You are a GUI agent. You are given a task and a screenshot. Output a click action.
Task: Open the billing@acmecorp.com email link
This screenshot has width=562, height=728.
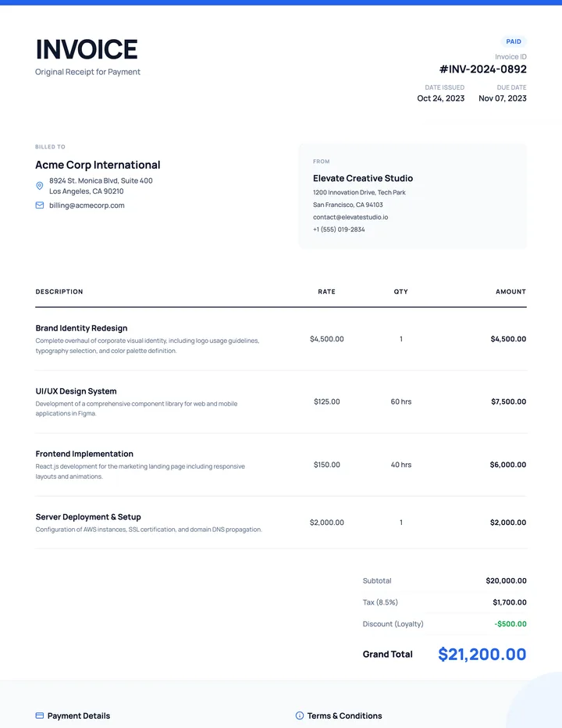click(x=87, y=205)
